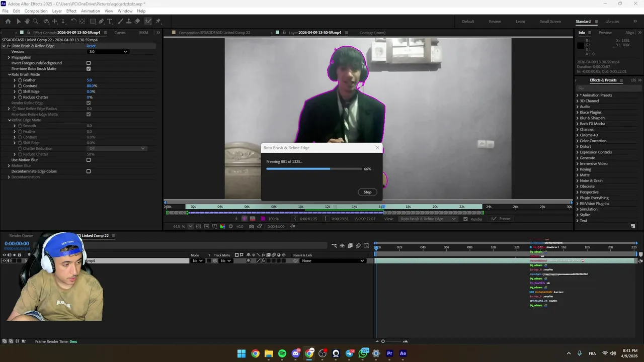Switch to the Render Queue tab
The image size is (644, 362).
point(21,236)
